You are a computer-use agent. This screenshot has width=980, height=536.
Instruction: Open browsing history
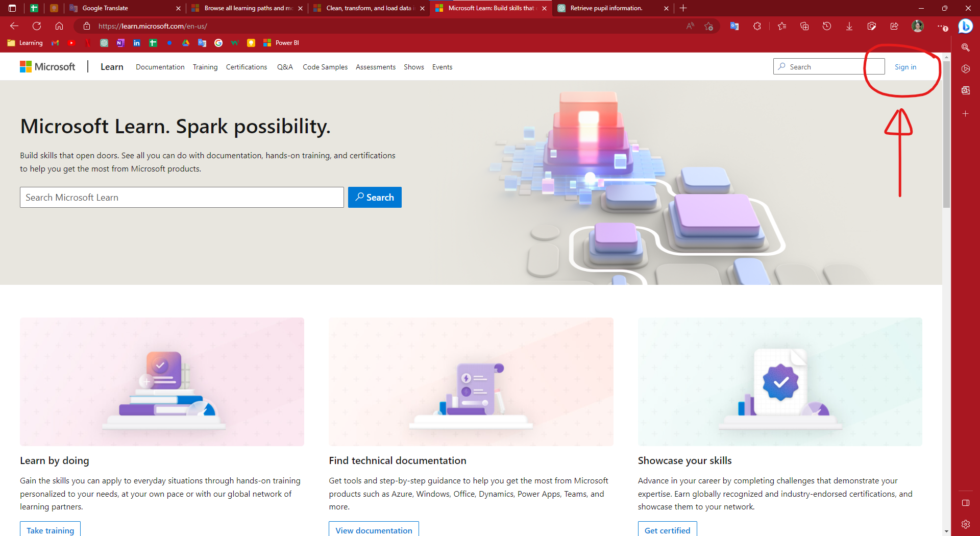pos(826,26)
